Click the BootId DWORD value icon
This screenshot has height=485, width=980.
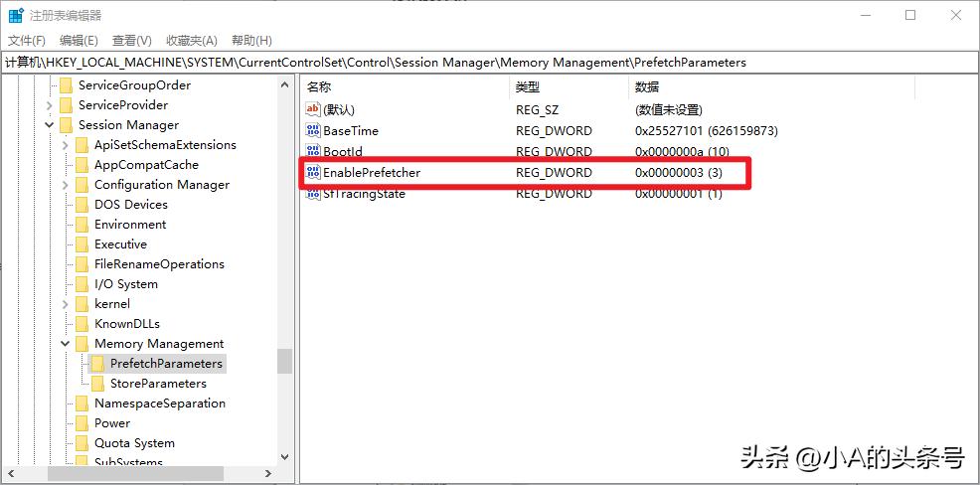click(x=312, y=151)
